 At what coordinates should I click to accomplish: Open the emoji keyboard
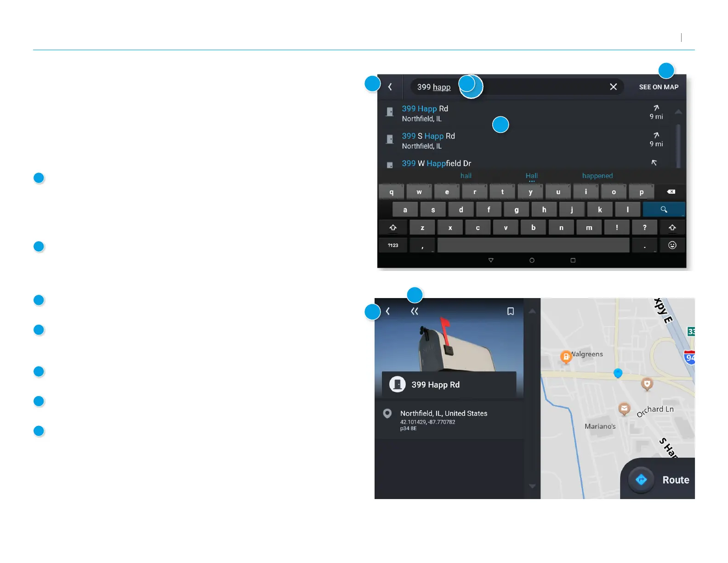click(672, 245)
